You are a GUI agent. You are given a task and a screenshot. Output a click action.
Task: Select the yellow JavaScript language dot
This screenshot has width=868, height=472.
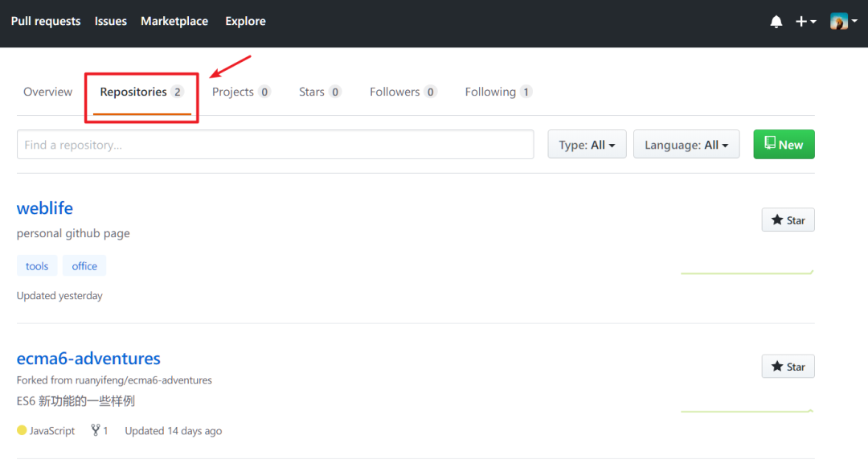click(22, 430)
